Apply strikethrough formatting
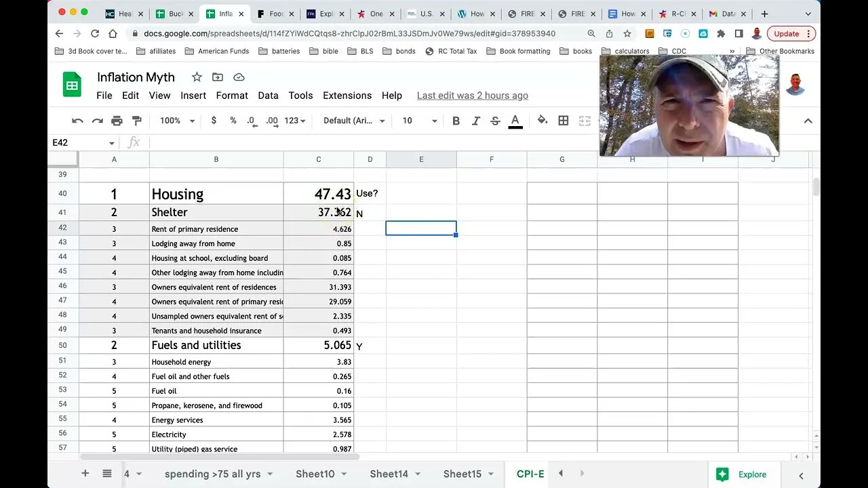Image resolution: width=868 pixels, height=488 pixels. point(495,121)
